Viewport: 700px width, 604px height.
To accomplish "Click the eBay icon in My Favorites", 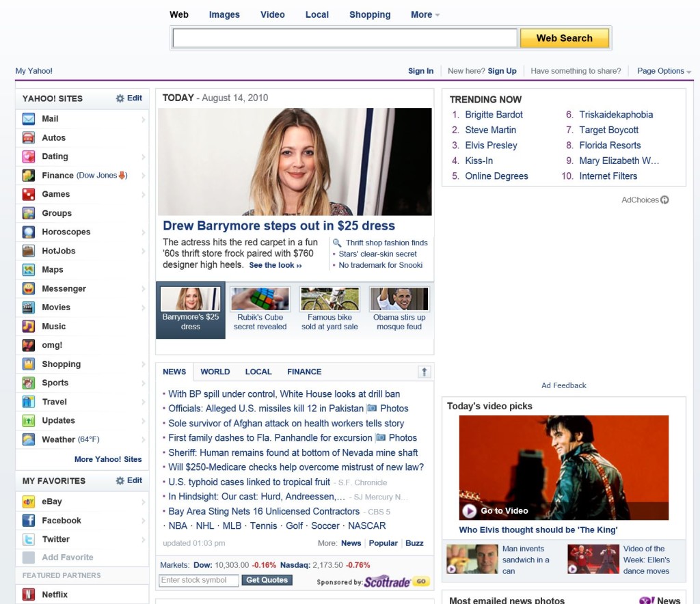I will [x=29, y=502].
